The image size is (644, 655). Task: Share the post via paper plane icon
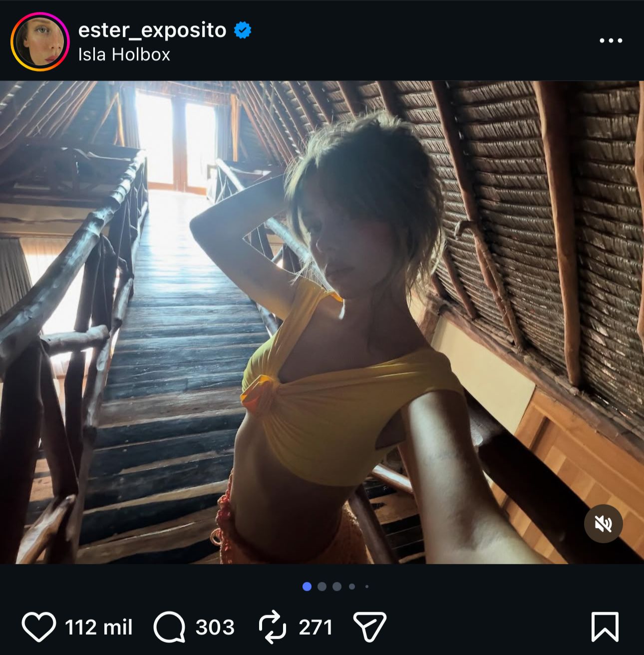[x=369, y=626]
